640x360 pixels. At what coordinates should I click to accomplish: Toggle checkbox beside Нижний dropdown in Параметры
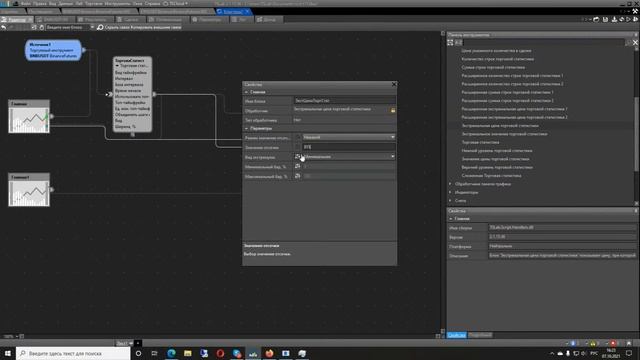tap(298, 137)
